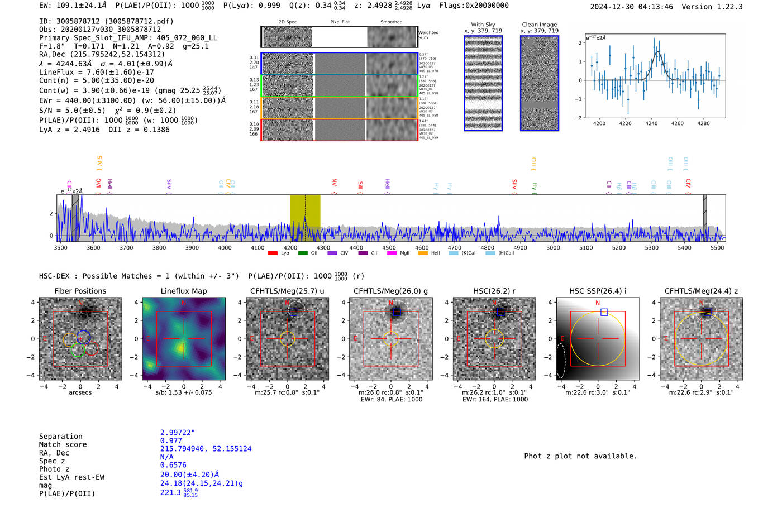Click the Est LyA rest-EW value 20.00(±4.20)Å
Viewport: 782px width, 532px height.
190,475
